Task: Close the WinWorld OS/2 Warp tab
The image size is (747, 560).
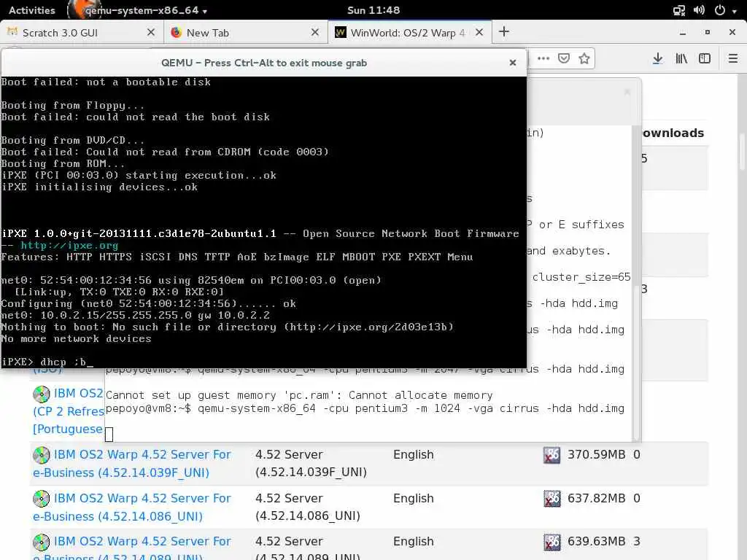Action: [479, 32]
